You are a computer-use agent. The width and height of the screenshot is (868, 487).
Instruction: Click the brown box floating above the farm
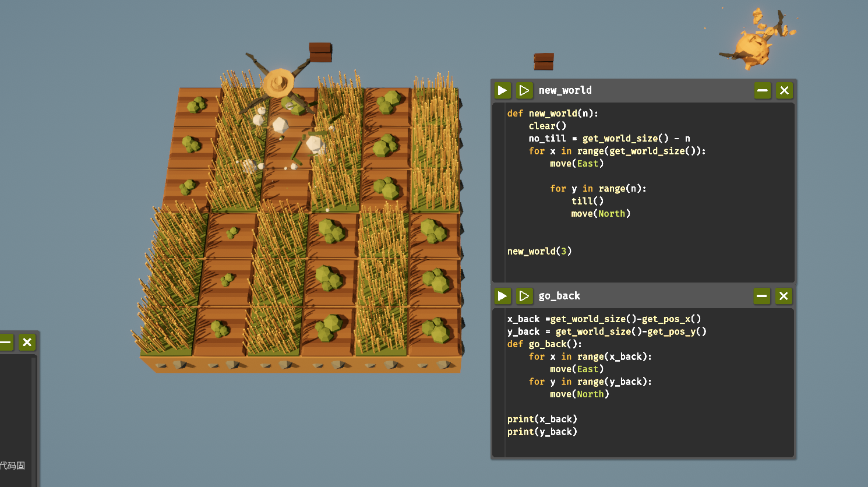pyautogui.click(x=320, y=52)
